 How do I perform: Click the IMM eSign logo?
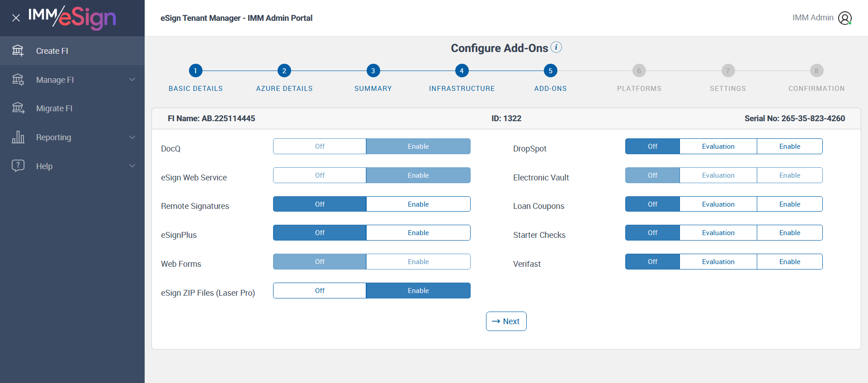(x=72, y=18)
